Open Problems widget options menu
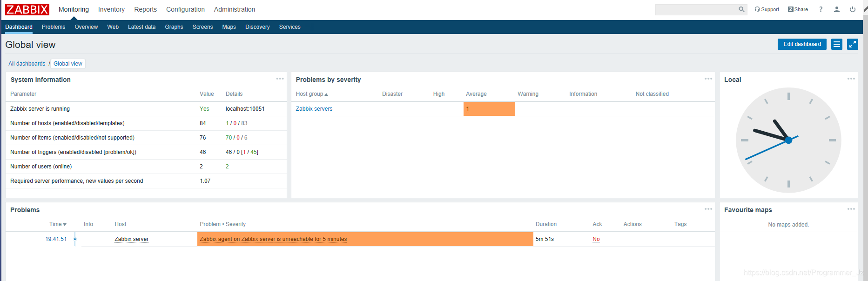Screen dimensions: 868x281 pos(708,209)
